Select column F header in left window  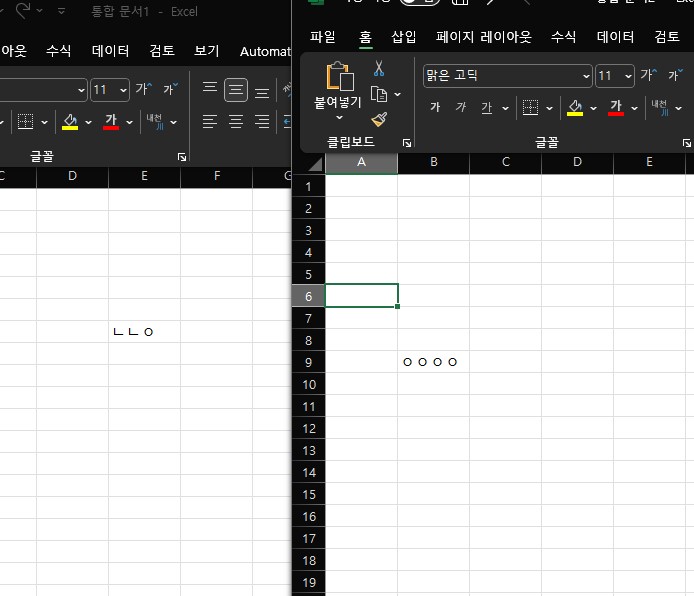pos(217,176)
